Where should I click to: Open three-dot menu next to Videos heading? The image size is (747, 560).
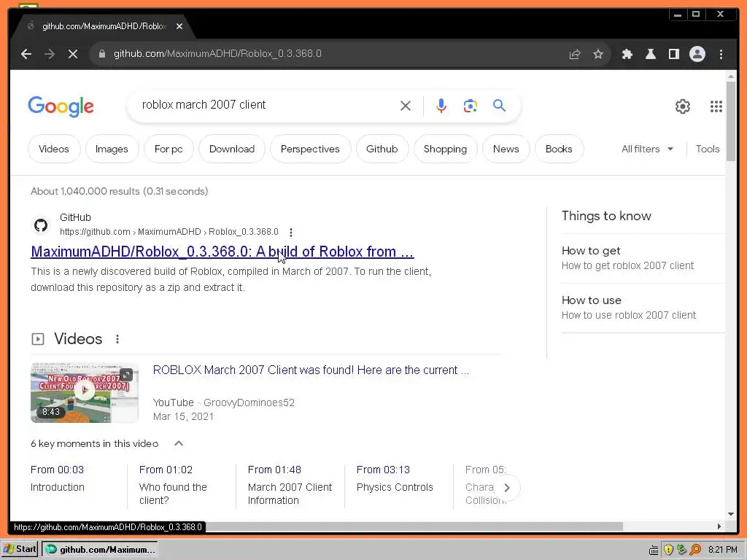117,339
